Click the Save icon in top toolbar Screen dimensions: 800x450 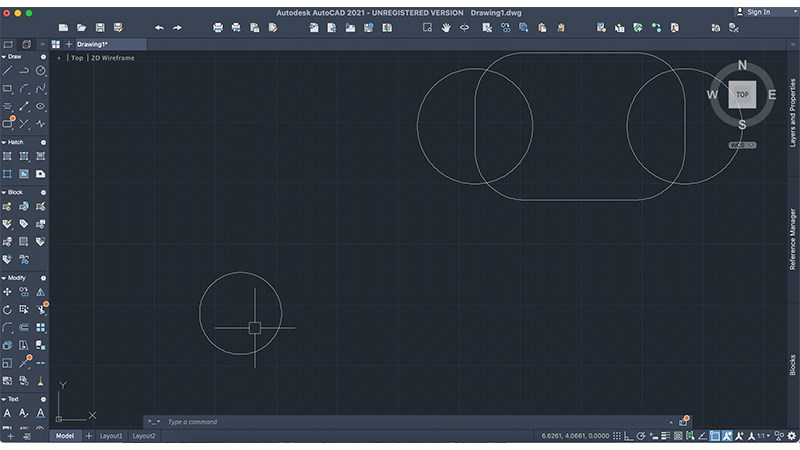coord(100,28)
